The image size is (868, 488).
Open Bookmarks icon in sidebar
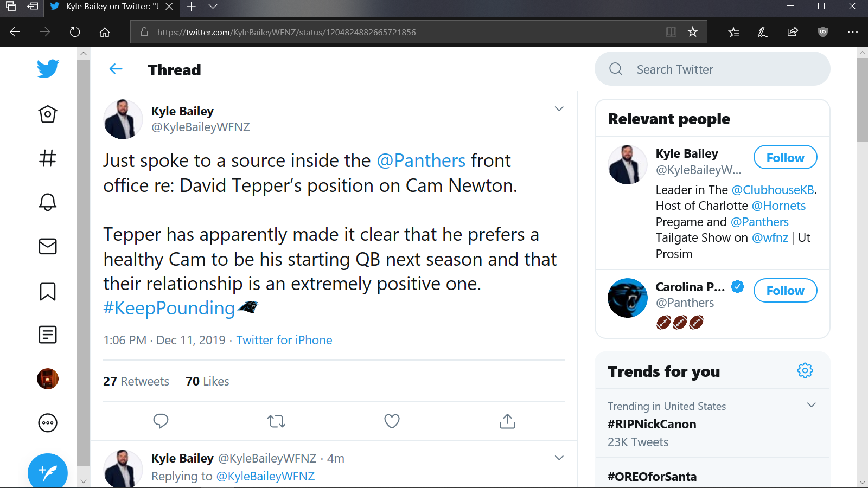pos(48,291)
